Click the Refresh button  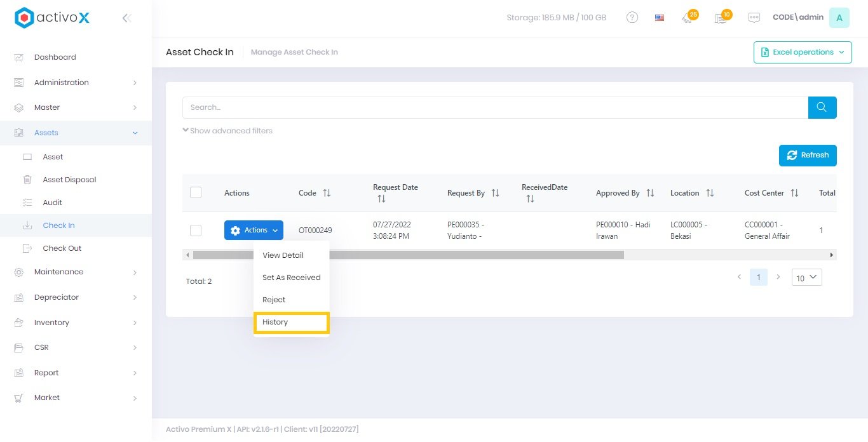pos(808,155)
